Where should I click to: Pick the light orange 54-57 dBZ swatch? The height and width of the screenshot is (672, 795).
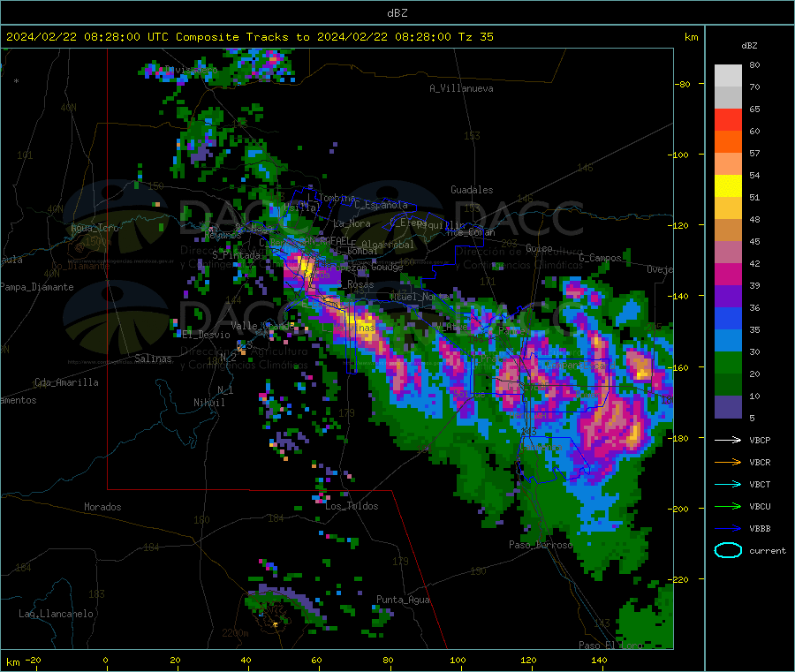click(728, 163)
